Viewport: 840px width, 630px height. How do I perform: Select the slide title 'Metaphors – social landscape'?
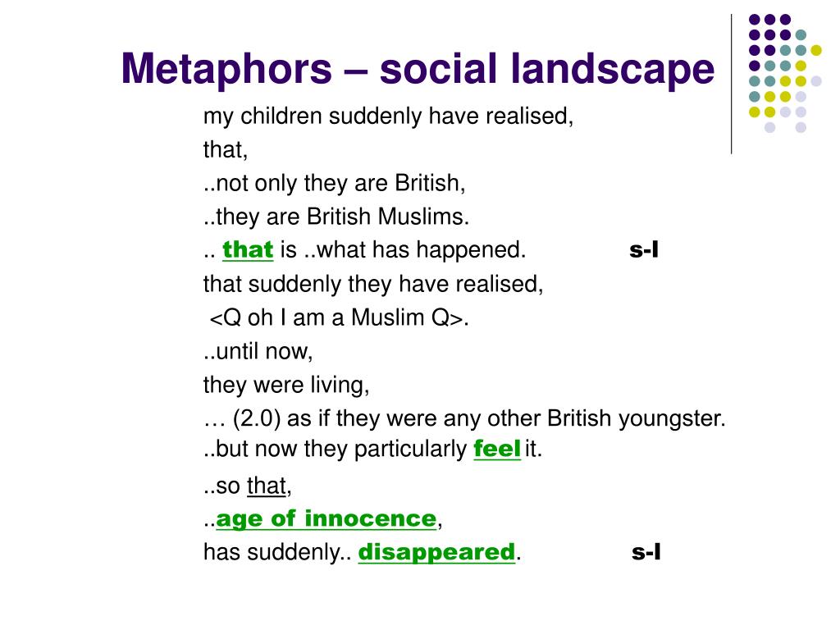point(418,70)
